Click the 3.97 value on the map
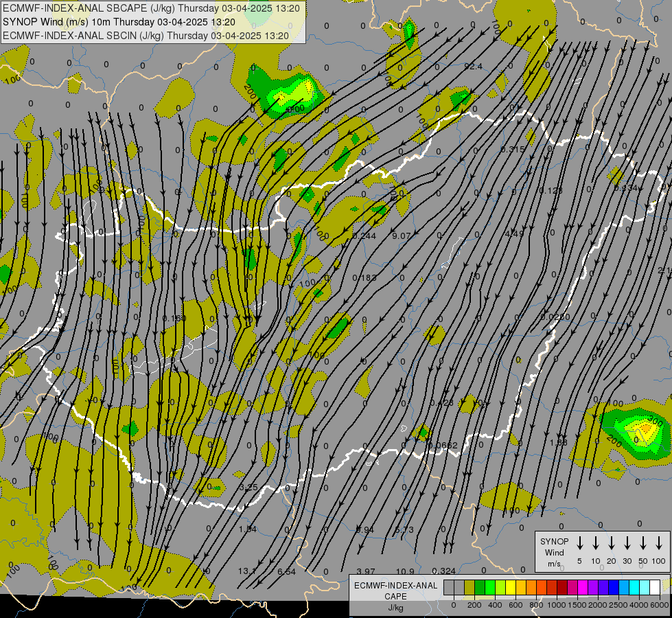The image size is (672, 618). [366, 572]
